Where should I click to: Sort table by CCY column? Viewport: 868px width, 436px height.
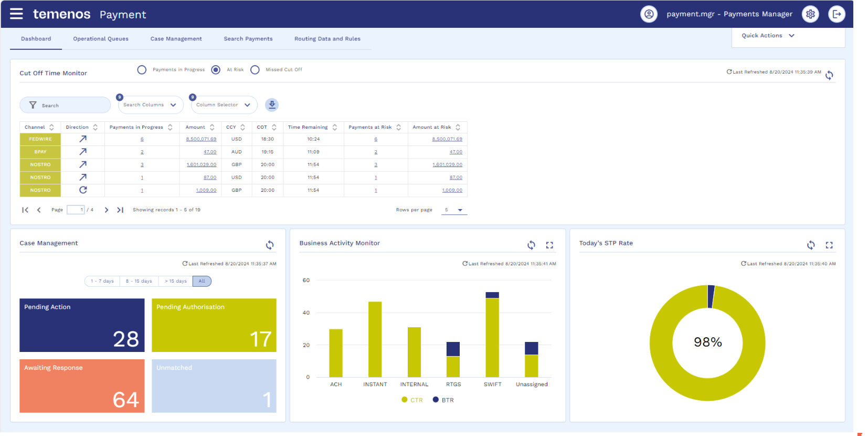click(x=242, y=127)
